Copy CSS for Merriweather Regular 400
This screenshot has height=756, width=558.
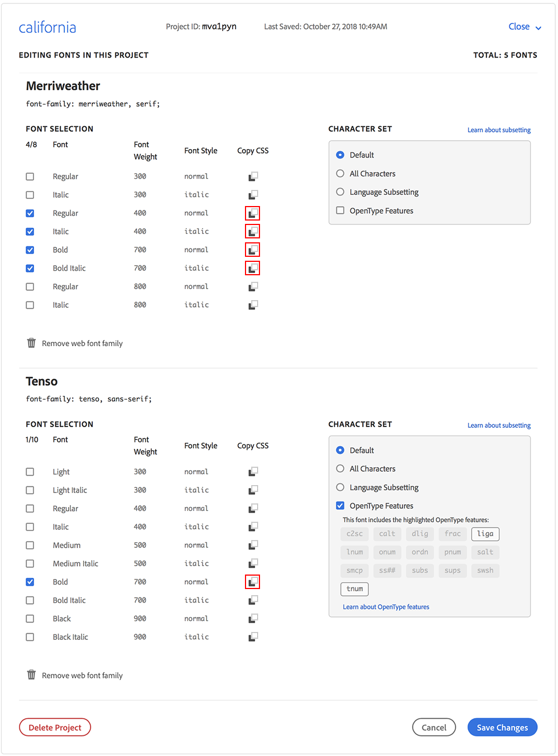(x=253, y=213)
